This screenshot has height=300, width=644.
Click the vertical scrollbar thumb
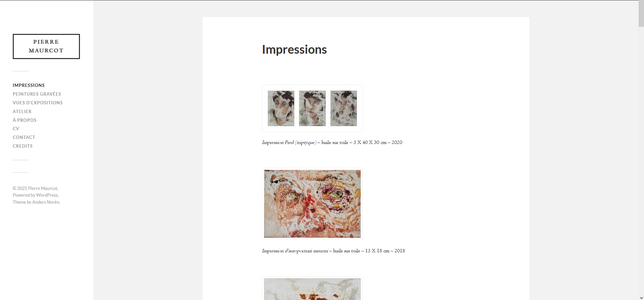(641, 13)
